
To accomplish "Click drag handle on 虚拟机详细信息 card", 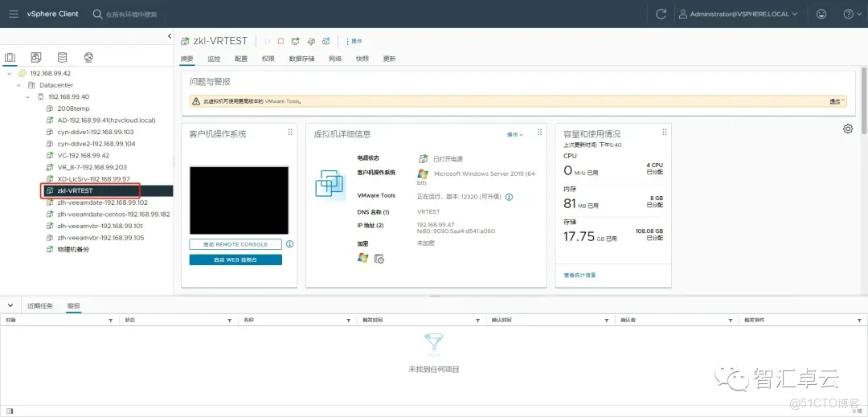I will [539, 133].
